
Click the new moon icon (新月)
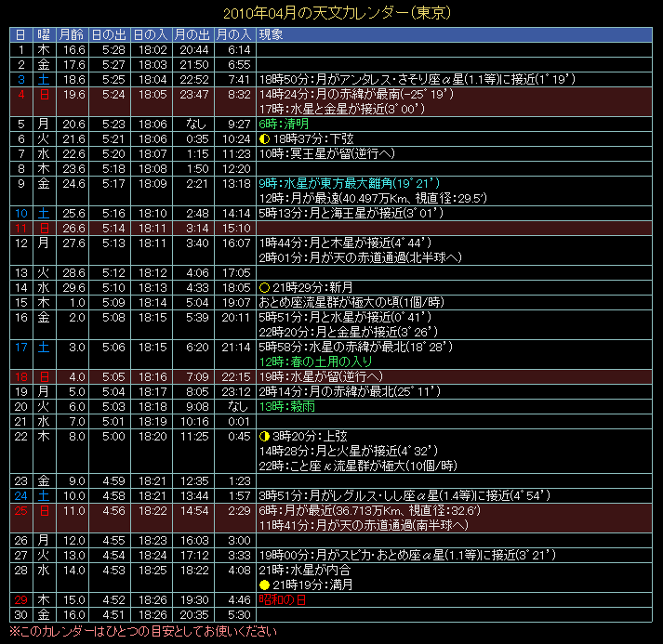pyautogui.click(x=265, y=288)
